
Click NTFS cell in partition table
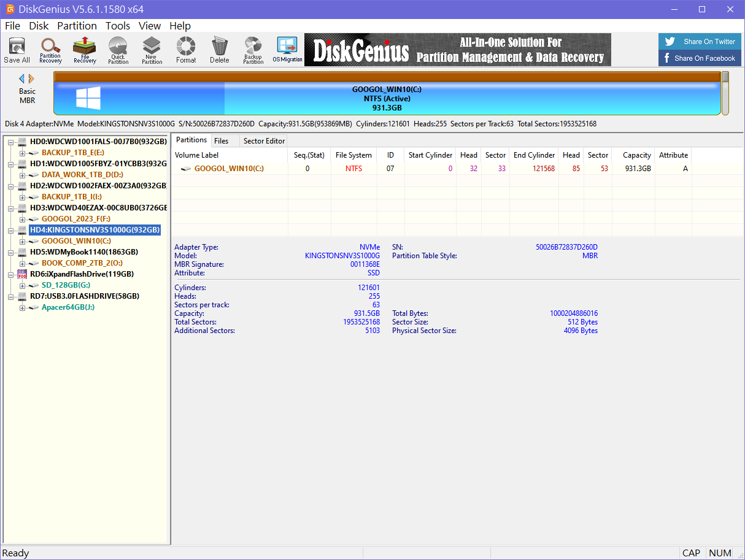[353, 169]
